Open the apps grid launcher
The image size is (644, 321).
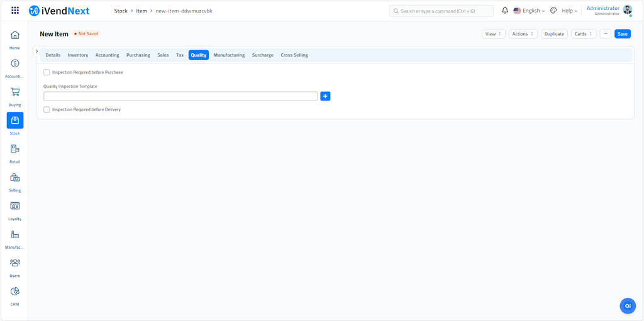(15, 11)
